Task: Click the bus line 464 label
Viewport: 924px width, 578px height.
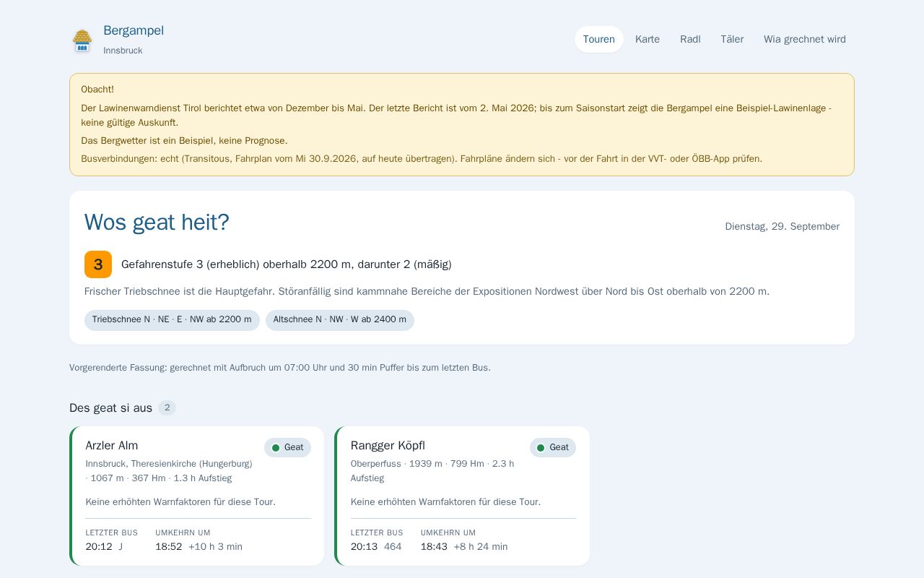Action: (393, 547)
